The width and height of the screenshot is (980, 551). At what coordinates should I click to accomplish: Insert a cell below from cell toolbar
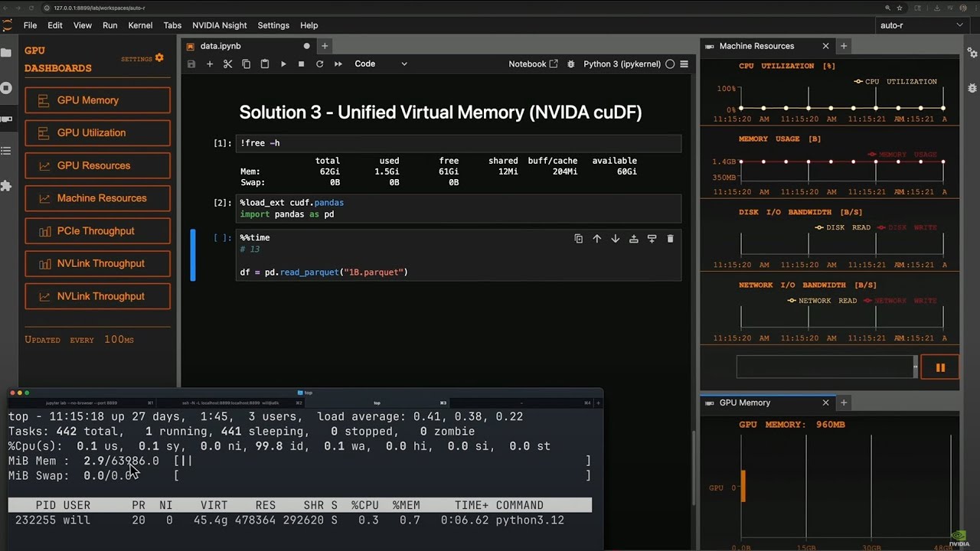tap(652, 239)
